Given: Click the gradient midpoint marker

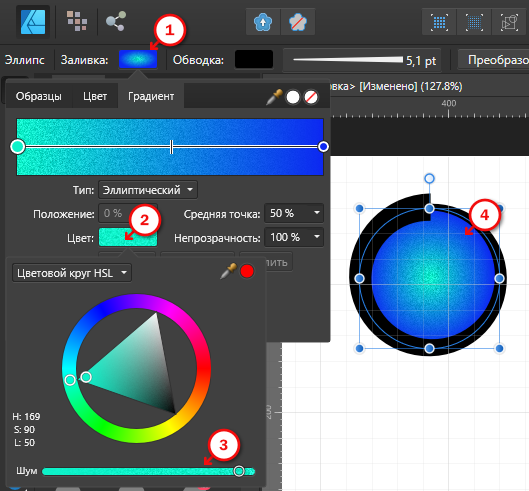Looking at the screenshot, I should pos(171,147).
